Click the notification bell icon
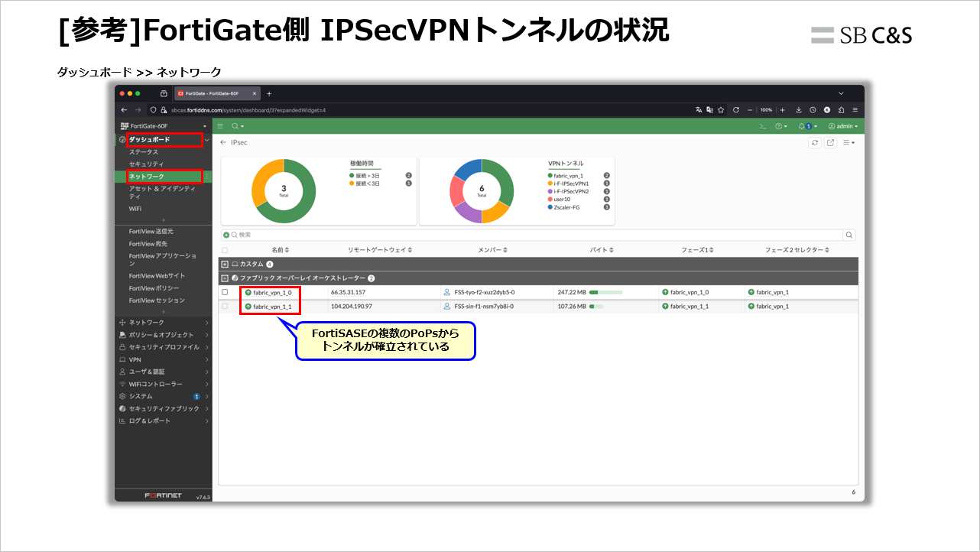 coord(801,125)
